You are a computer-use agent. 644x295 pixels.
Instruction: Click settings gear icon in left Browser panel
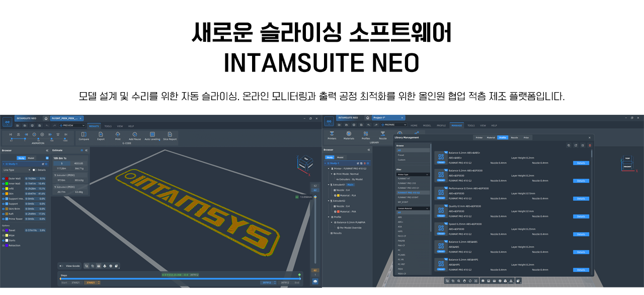47,158
